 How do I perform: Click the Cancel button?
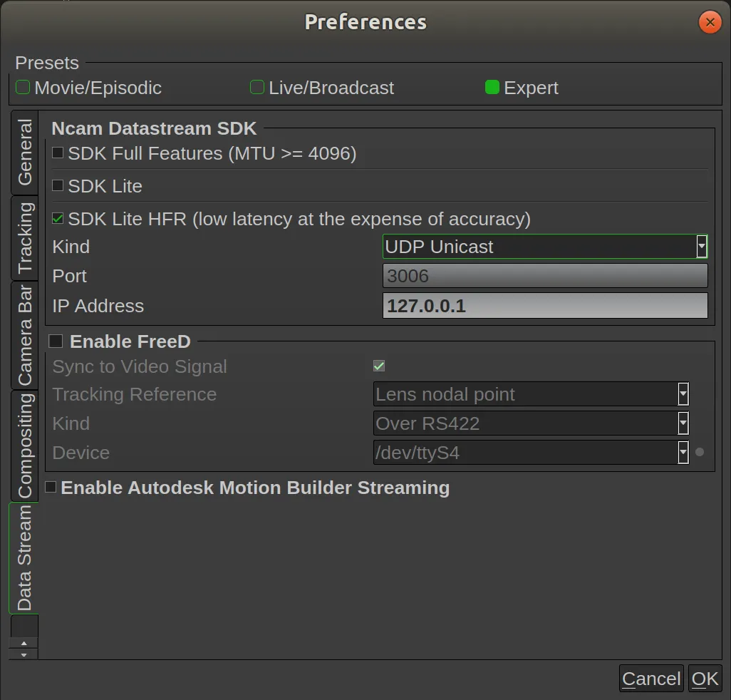(651, 679)
